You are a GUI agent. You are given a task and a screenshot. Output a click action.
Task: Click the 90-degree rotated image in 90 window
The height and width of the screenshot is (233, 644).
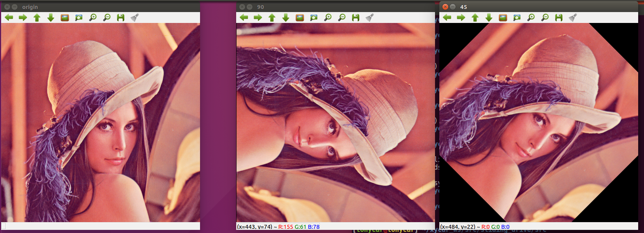[x=336, y=123]
